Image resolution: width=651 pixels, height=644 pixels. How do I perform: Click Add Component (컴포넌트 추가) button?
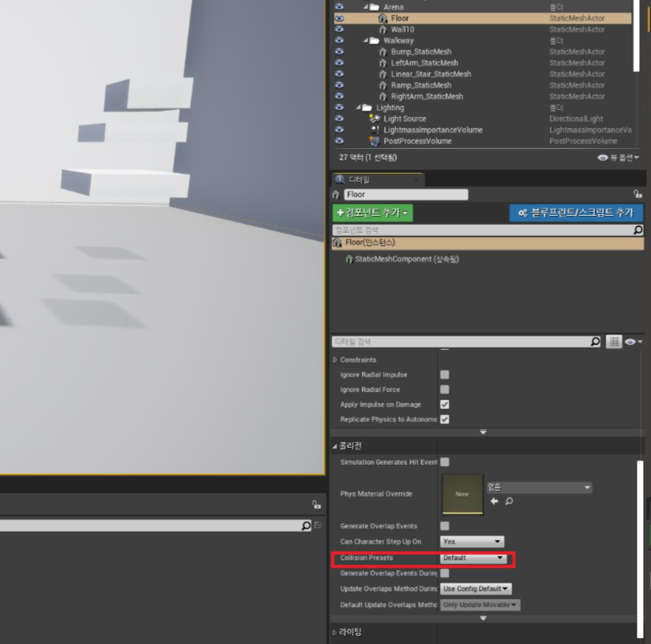[372, 213]
